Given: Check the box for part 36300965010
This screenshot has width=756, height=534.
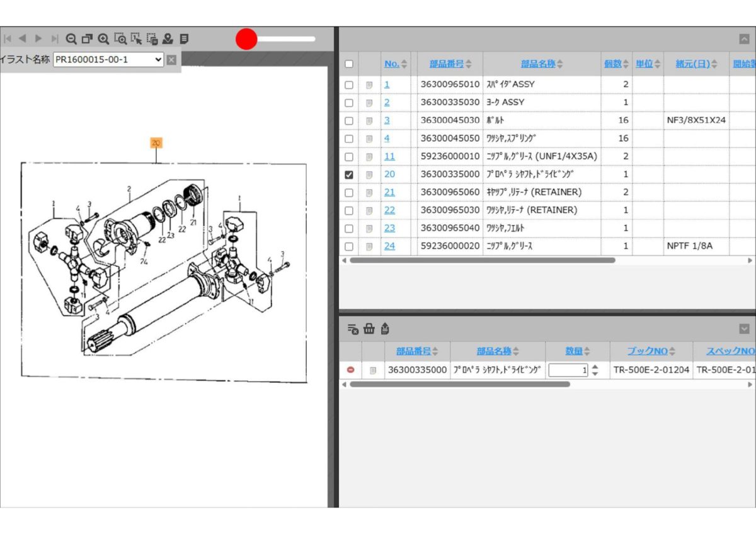Looking at the screenshot, I should 349,84.
